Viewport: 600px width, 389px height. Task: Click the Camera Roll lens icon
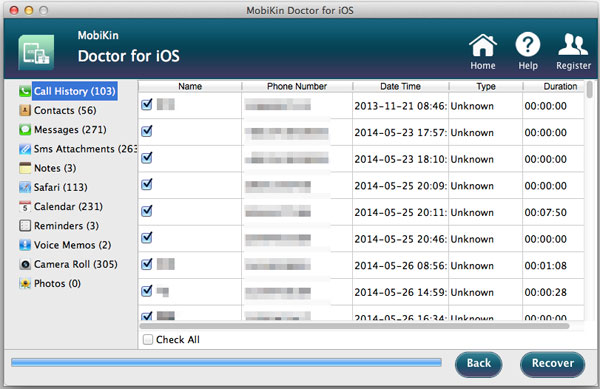click(x=25, y=264)
